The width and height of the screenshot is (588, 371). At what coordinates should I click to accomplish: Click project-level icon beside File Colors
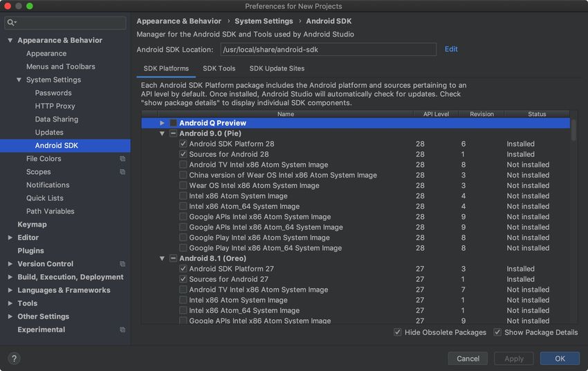[122, 159]
